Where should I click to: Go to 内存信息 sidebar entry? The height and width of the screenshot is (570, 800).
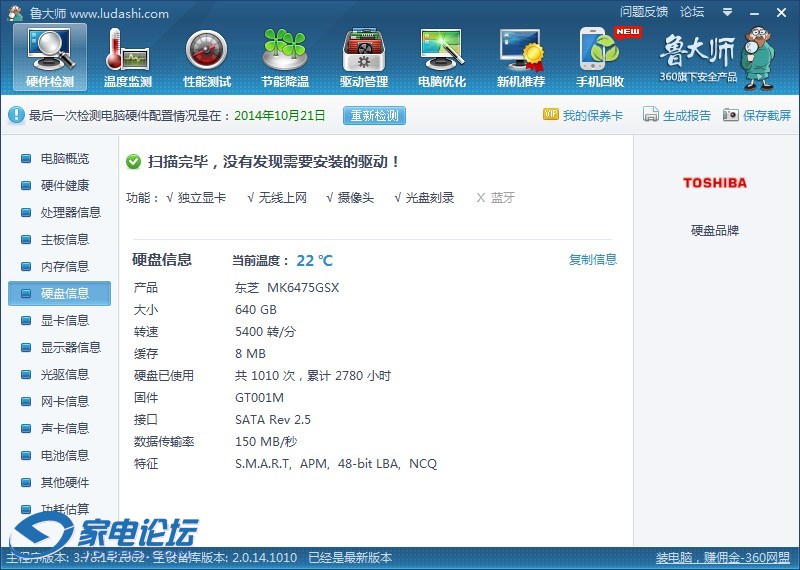coord(64,267)
